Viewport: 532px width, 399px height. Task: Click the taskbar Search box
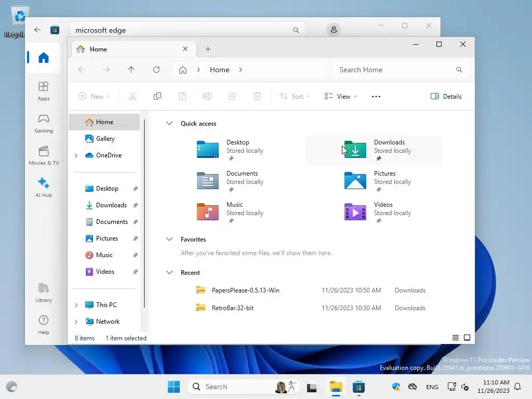coord(244,387)
